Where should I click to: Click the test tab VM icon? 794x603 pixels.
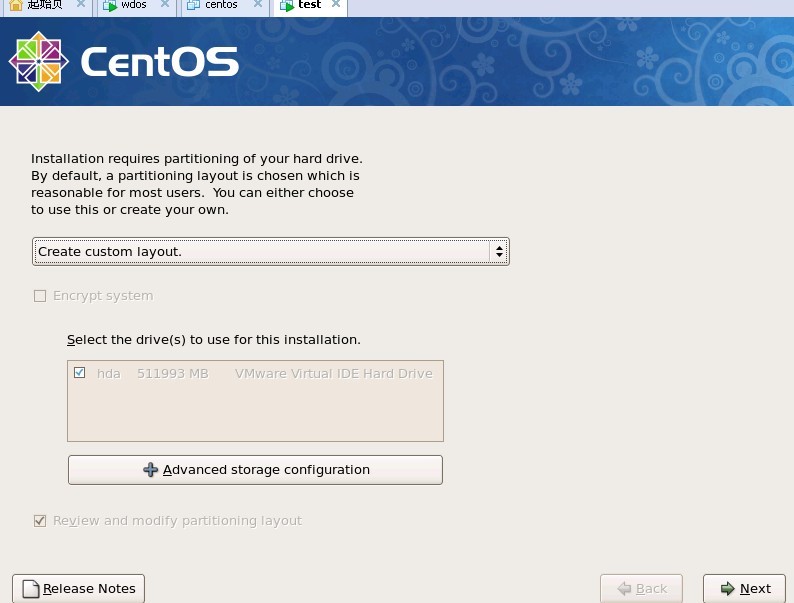pyautogui.click(x=287, y=6)
